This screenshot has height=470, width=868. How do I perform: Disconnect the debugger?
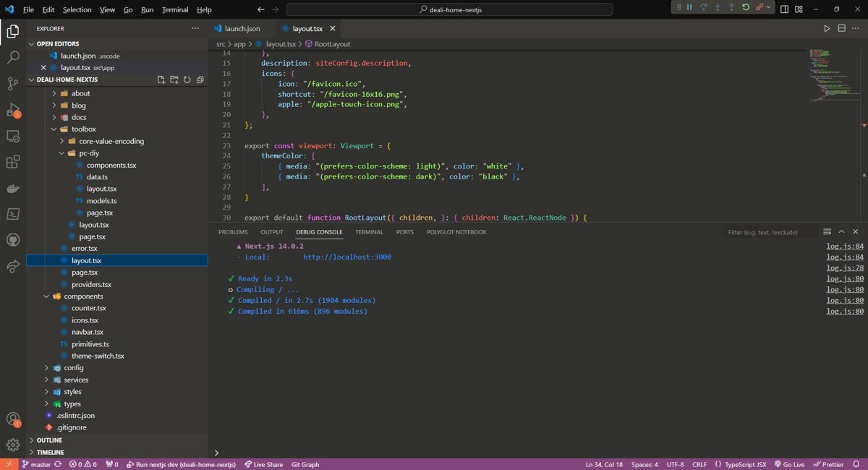[x=759, y=7]
